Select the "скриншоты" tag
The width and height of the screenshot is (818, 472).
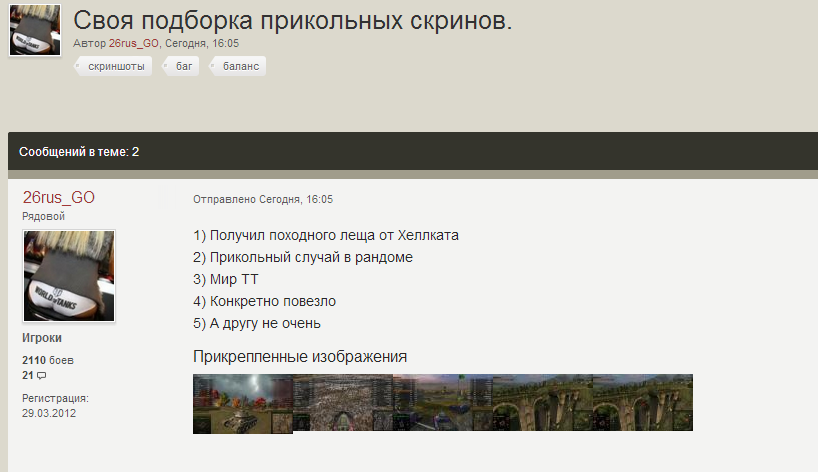click(114, 66)
